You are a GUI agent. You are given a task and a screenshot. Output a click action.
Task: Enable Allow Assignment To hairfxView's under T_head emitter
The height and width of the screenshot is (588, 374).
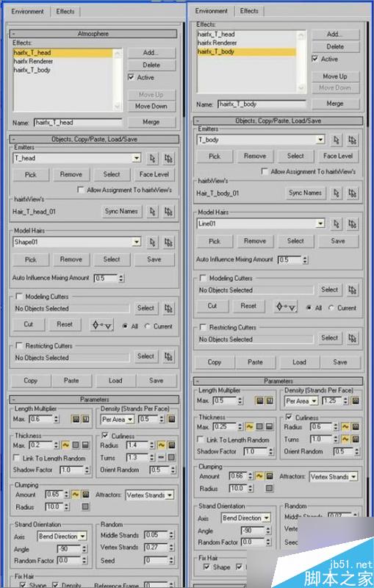(x=80, y=190)
